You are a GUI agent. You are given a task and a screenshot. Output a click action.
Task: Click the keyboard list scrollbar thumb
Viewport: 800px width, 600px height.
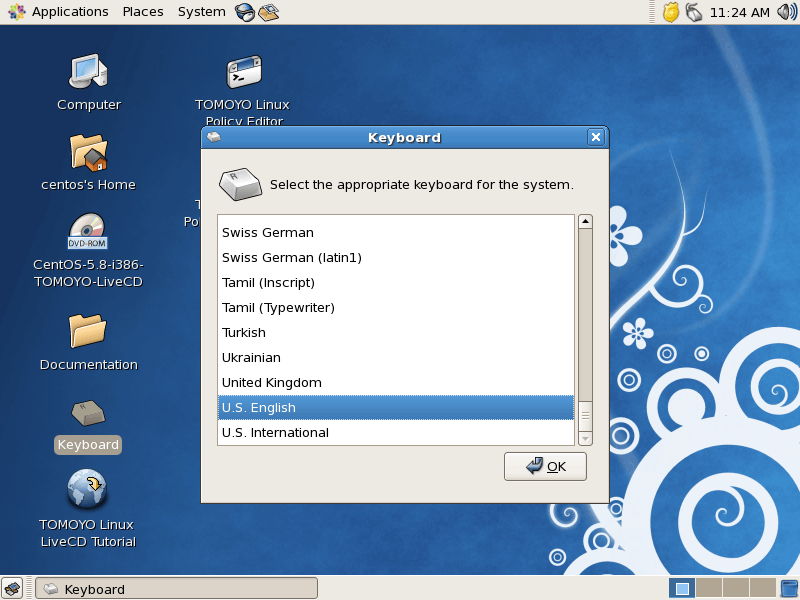585,416
